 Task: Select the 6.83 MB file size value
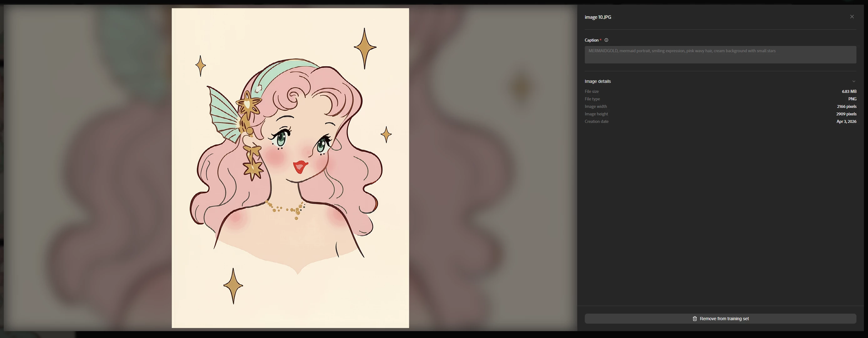click(849, 91)
